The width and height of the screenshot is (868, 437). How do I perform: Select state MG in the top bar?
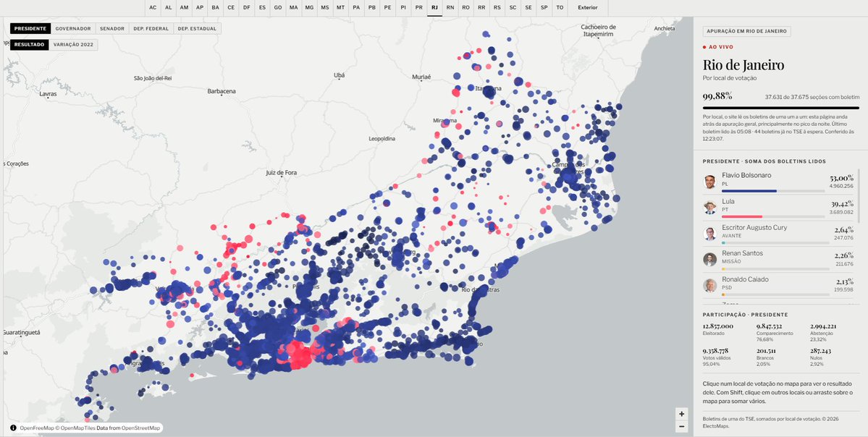[309, 8]
